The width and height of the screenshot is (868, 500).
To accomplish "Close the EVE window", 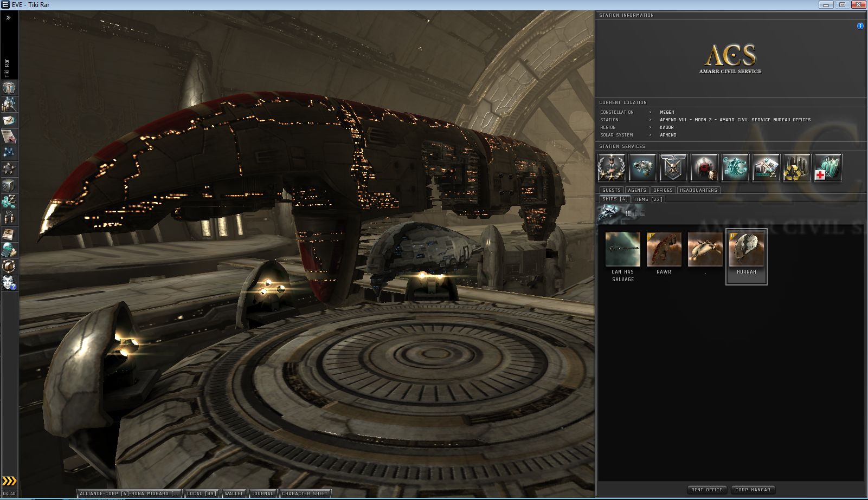I will click(858, 5).
